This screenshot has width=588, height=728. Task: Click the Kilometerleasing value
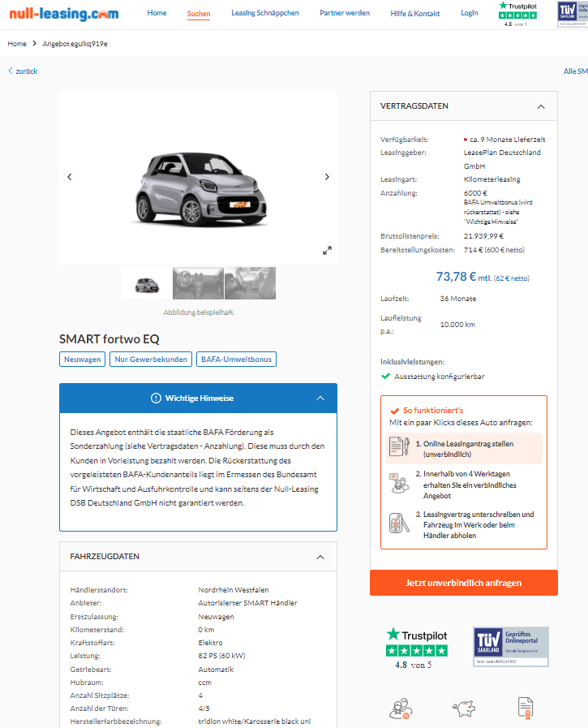pyautogui.click(x=492, y=179)
